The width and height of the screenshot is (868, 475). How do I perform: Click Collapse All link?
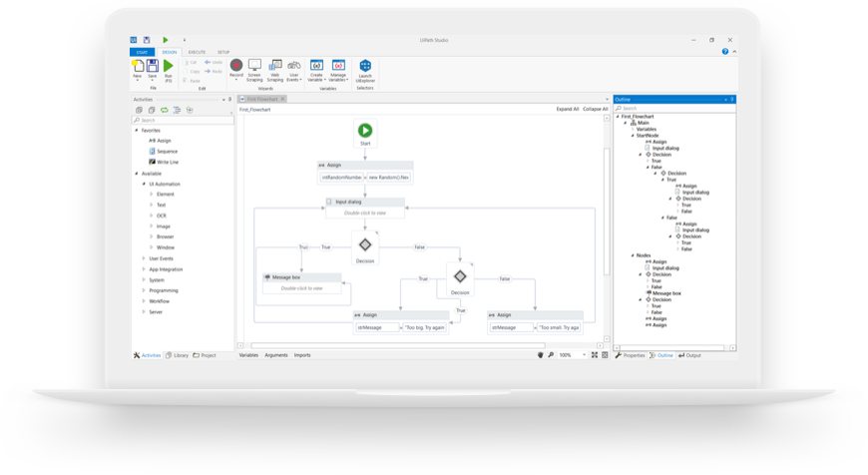pyautogui.click(x=595, y=109)
